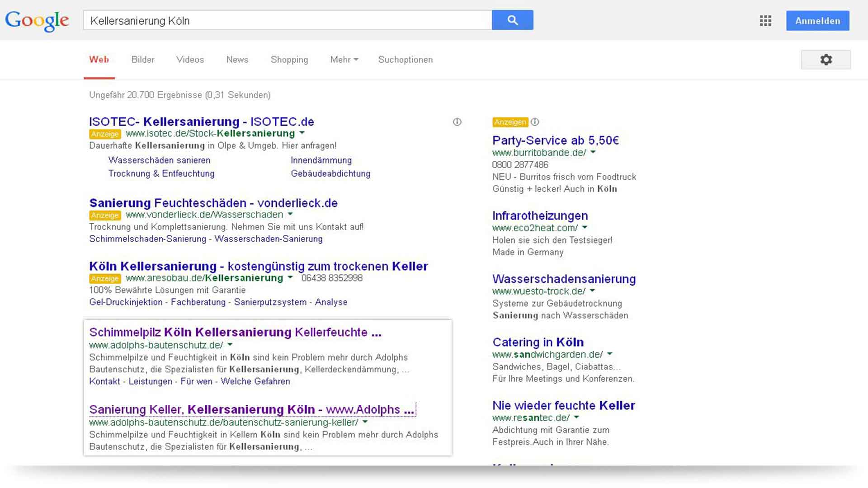
Task: Expand arrow next to eco2heat.com URL
Action: 585,228
